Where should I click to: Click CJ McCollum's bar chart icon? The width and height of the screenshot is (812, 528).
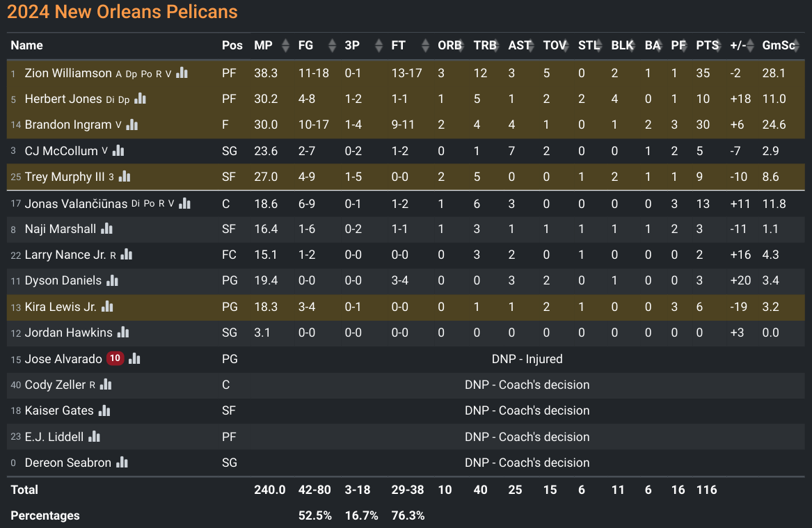tap(118, 151)
